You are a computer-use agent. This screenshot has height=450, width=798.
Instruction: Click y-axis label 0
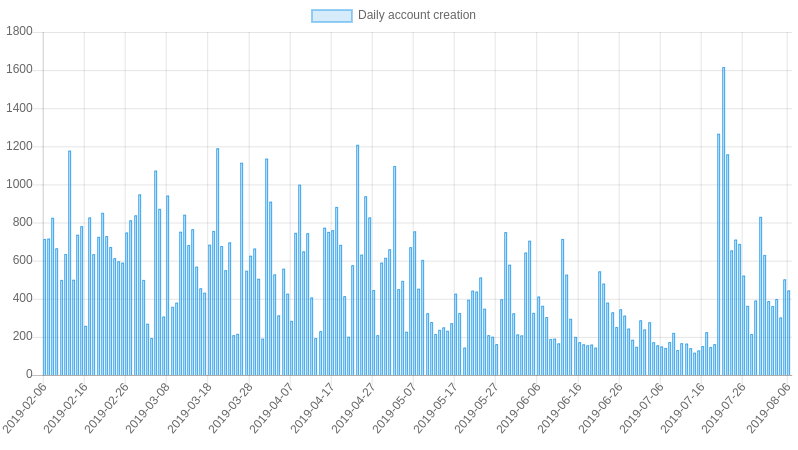tap(29, 375)
